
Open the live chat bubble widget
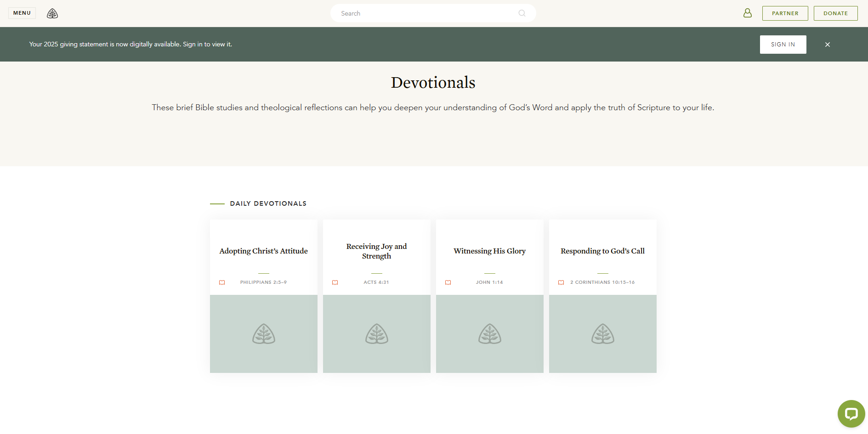(851, 413)
